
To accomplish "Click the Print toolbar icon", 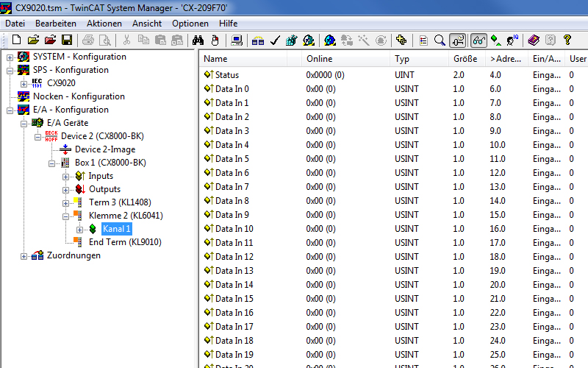I will tap(88, 40).
